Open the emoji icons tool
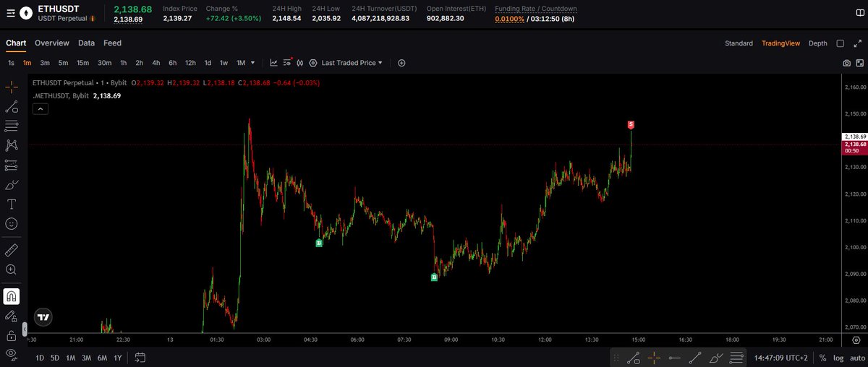This screenshot has width=868, height=367. pyautogui.click(x=12, y=223)
